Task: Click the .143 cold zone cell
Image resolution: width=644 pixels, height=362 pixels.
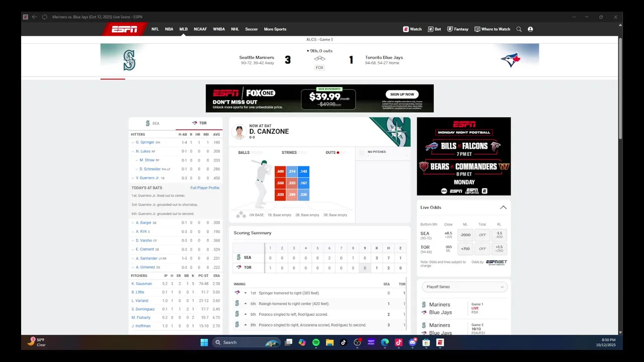Action: coord(303,171)
